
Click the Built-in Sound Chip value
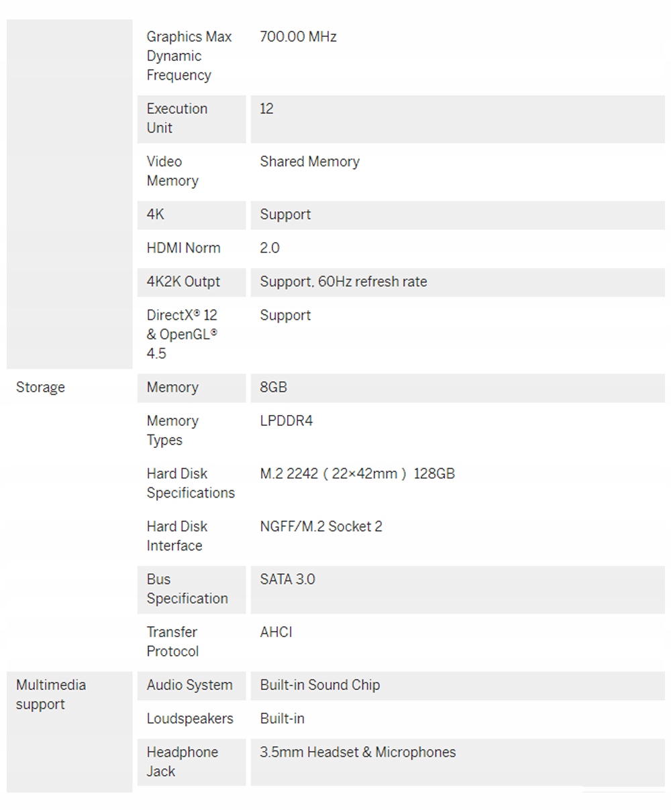coord(319,685)
